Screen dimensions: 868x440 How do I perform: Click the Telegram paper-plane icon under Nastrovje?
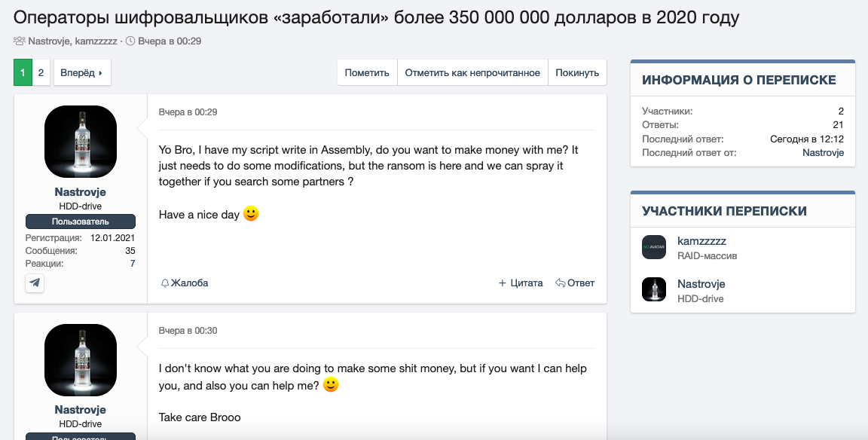coord(35,283)
